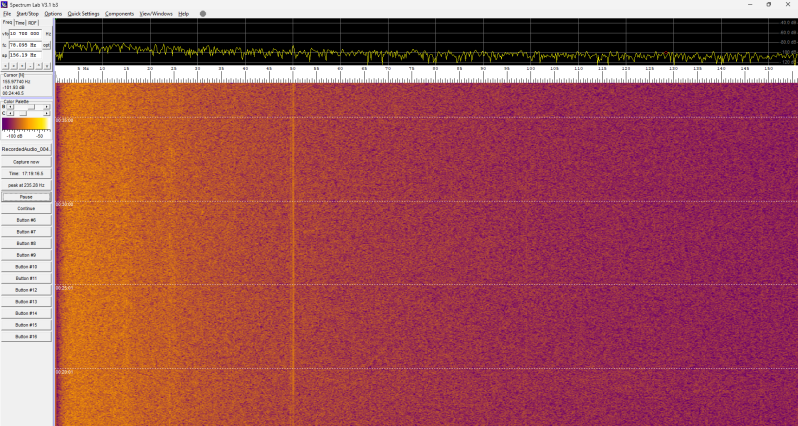Click the Time 17:19:16.5 button

click(x=26, y=174)
